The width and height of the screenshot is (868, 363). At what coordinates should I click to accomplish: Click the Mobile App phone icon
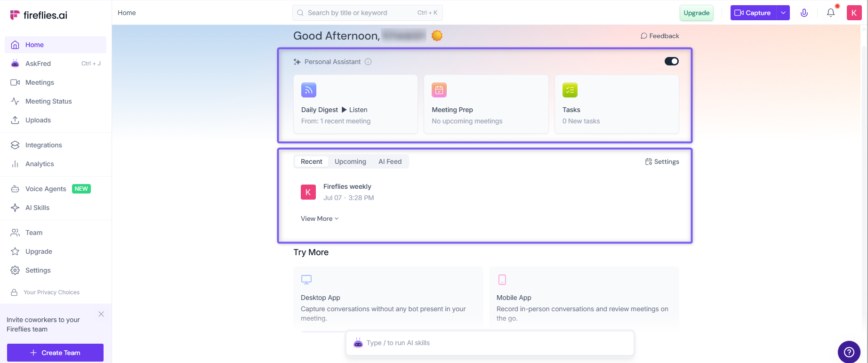coord(502,280)
